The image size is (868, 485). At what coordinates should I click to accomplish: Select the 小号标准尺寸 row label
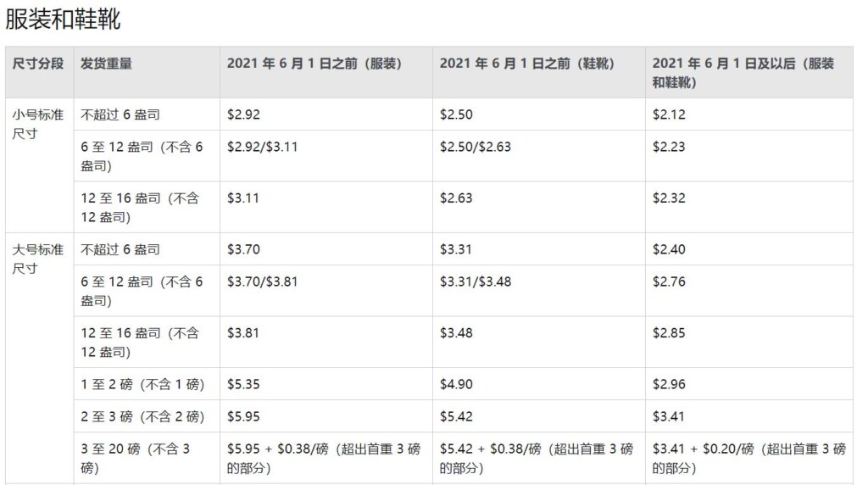click(x=38, y=124)
